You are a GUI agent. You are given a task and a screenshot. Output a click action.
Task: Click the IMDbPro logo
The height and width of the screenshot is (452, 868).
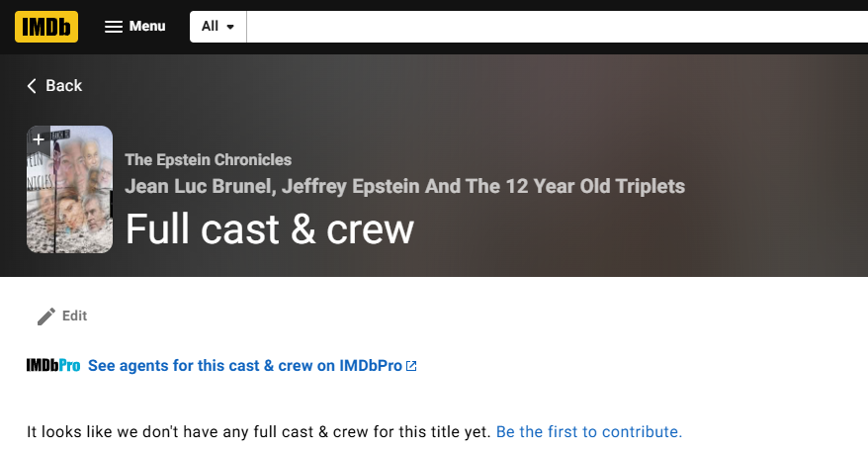click(x=53, y=366)
